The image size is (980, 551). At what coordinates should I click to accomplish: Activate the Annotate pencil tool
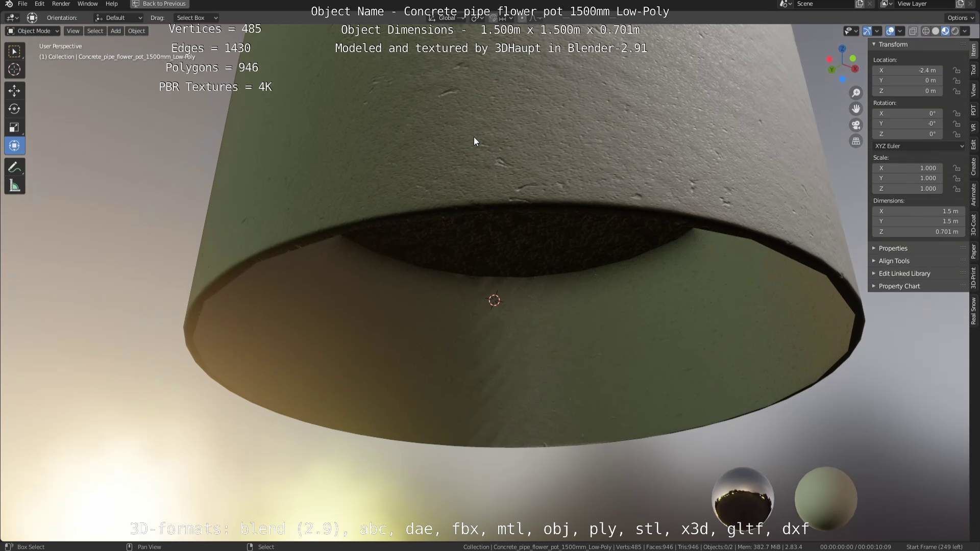pos(14,167)
